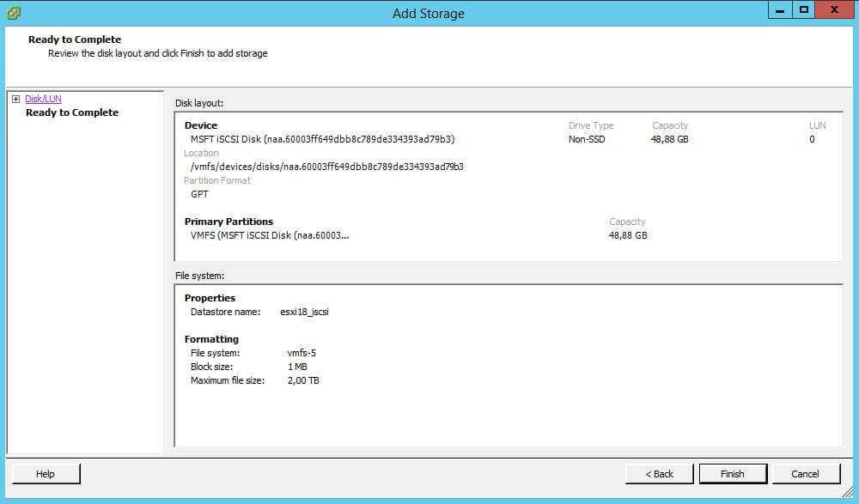Click the MSFT iSCSI Disk device entry

[x=322, y=139]
